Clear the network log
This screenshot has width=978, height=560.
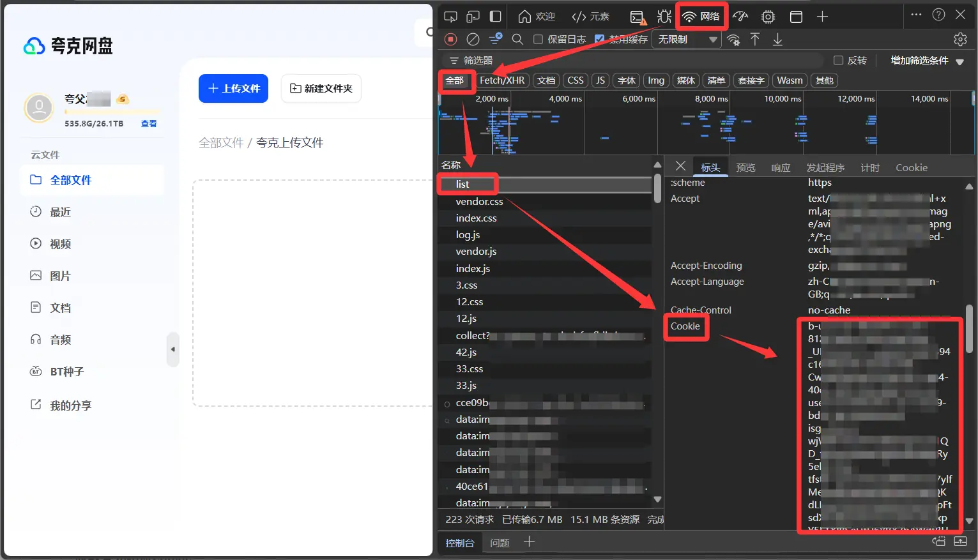[x=473, y=40]
